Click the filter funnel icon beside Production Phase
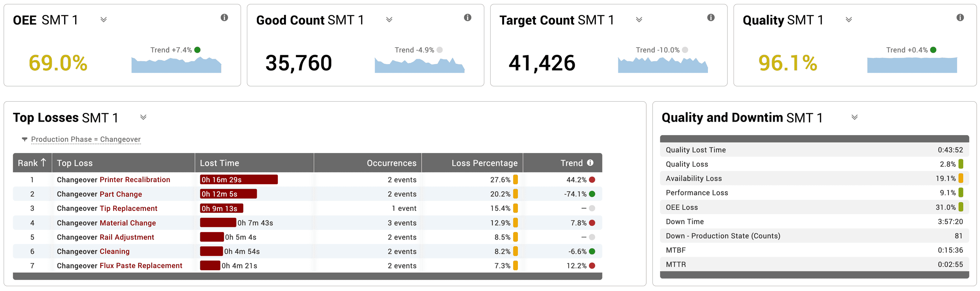 pos(25,139)
